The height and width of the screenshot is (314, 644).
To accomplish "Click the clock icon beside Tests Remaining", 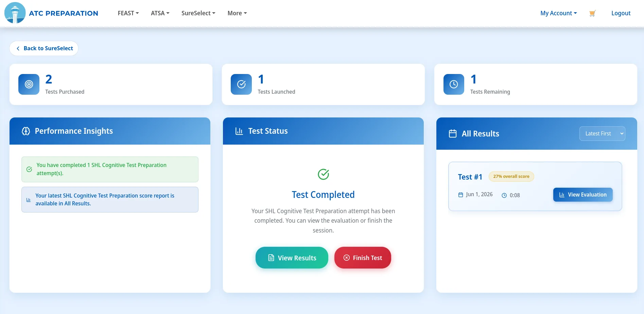I will click(454, 84).
